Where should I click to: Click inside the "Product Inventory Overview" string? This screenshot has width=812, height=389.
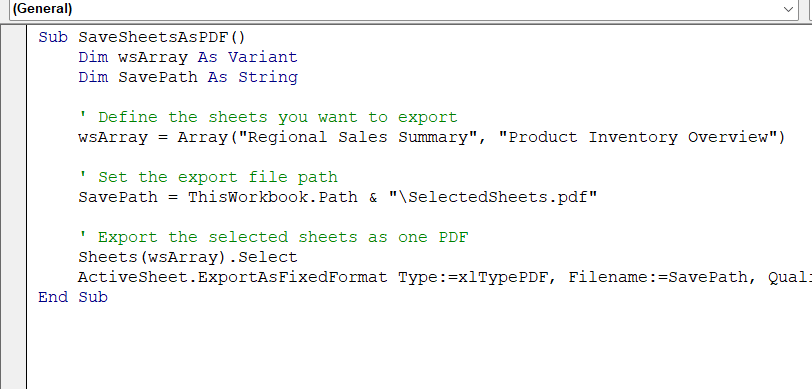click(x=637, y=137)
